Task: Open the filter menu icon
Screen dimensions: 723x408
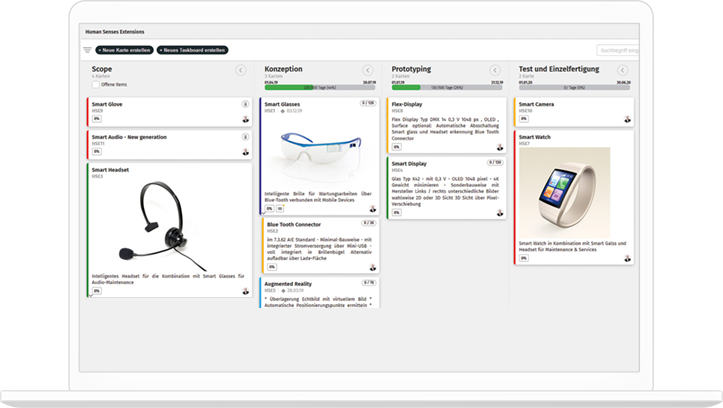Action: tap(87, 50)
